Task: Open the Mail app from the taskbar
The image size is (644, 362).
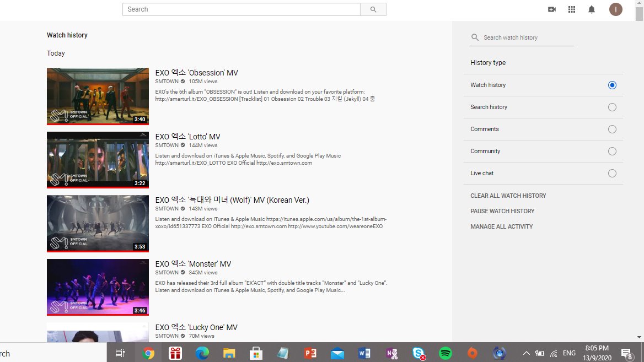Action: coord(337,353)
